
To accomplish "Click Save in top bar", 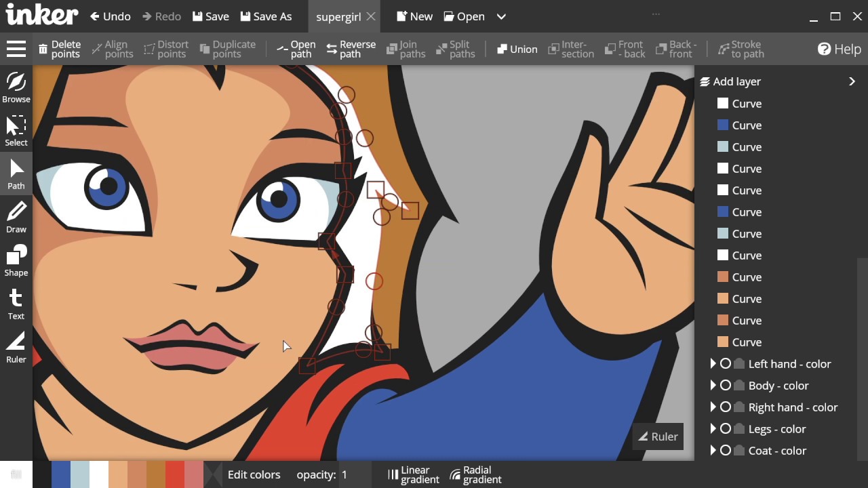I will 210,16.
